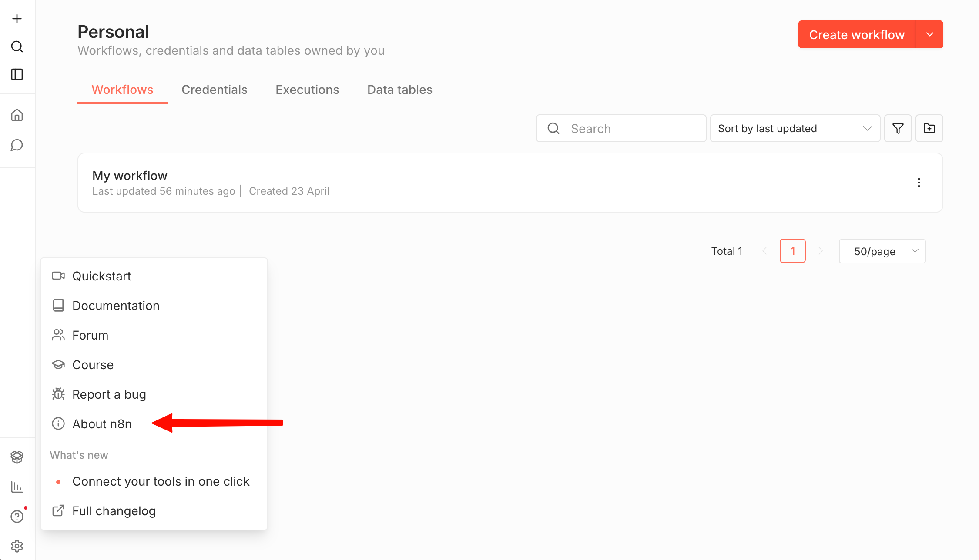Select Report a bug menu item
The image size is (979, 560).
(x=154, y=394)
